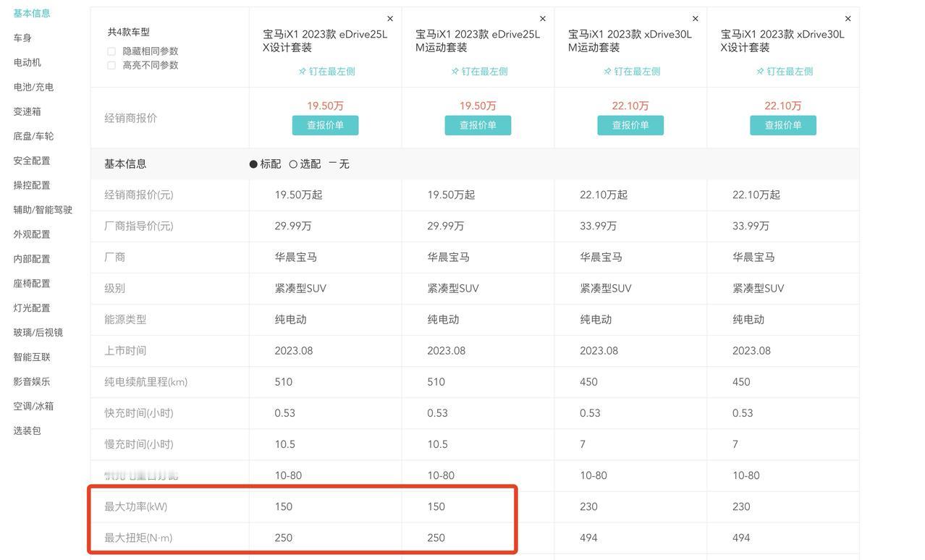Click 494 torque value for xDrive30L X设计套装
925x560 pixels.
tap(742, 538)
